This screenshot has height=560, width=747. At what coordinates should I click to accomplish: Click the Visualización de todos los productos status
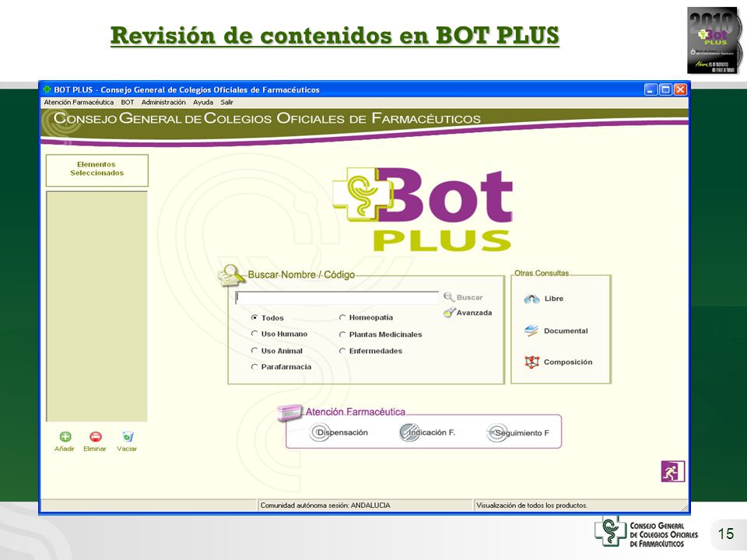[x=531, y=506]
